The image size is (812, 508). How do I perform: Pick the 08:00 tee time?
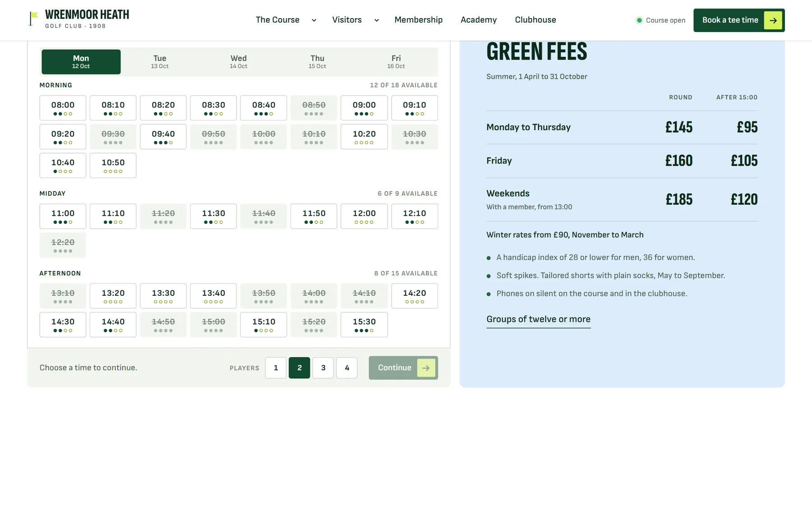click(x=63, y=108)
